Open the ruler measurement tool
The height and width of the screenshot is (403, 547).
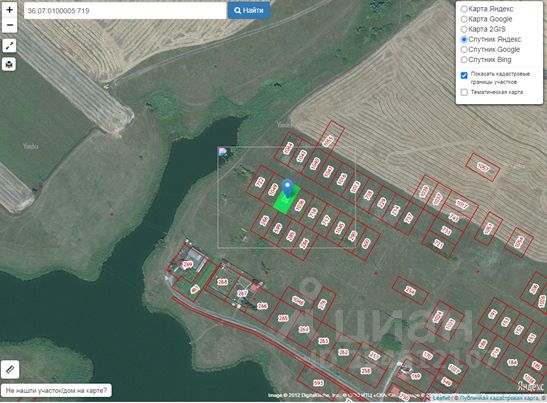coord(10,369)
